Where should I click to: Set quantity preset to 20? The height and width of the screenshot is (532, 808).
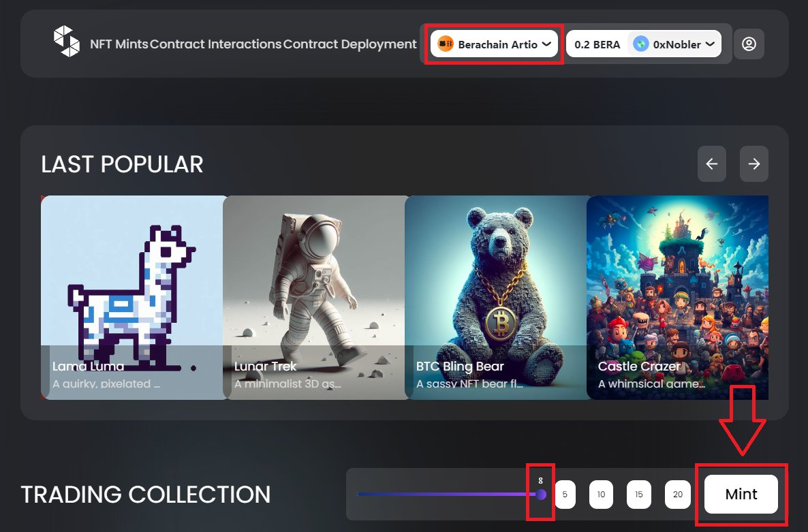pyautogui.click(x=677, y=495)
